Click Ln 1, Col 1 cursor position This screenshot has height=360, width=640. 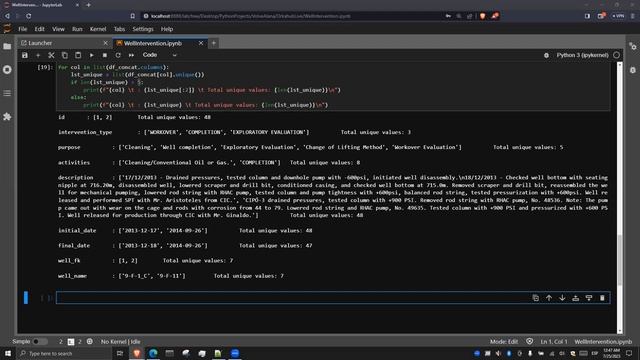pyautogui.click(x=554, y=342)
